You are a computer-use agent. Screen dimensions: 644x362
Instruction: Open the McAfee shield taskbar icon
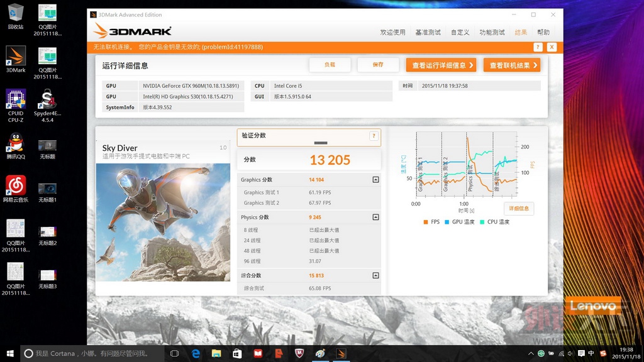point(299,353)
